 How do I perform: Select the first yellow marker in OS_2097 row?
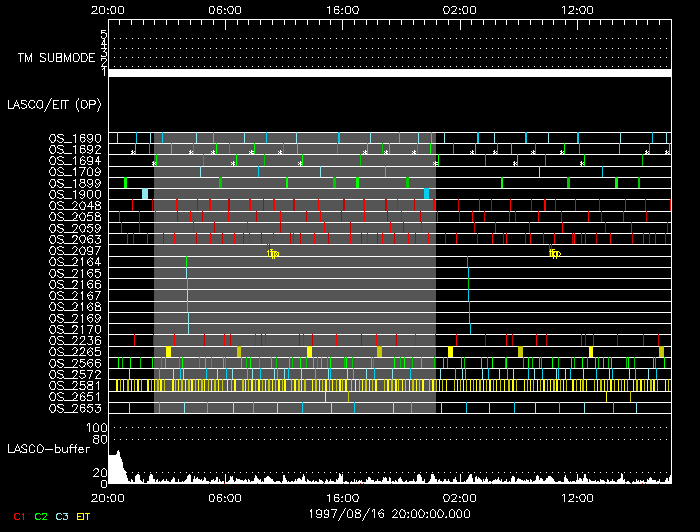[272, 254]
